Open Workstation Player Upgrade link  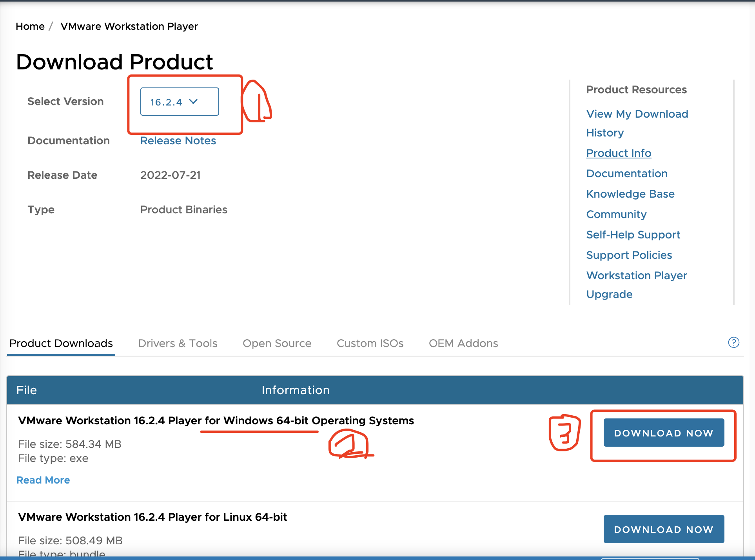pyautogui.click(x=637, y=285)
